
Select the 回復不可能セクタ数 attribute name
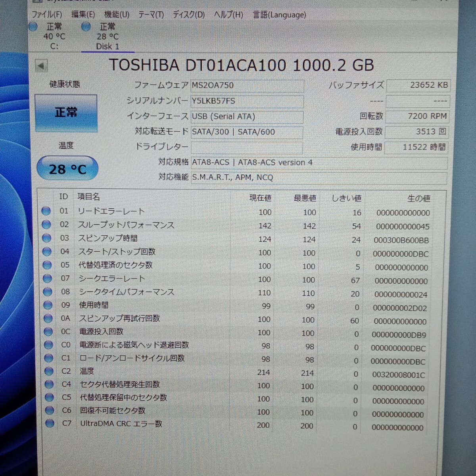pos(113,411)
